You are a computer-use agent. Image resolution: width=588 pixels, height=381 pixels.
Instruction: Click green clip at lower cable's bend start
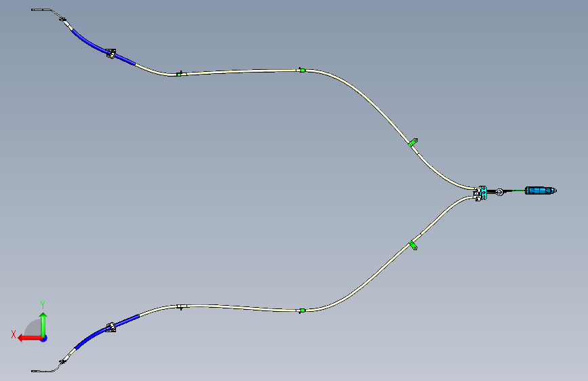tap(302, 310)
